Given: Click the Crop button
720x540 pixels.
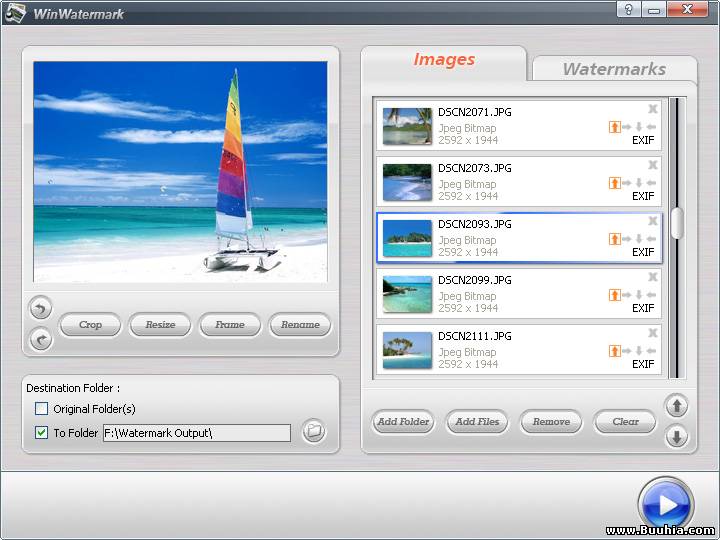Looking at the screenshot, I should (90, 325).
